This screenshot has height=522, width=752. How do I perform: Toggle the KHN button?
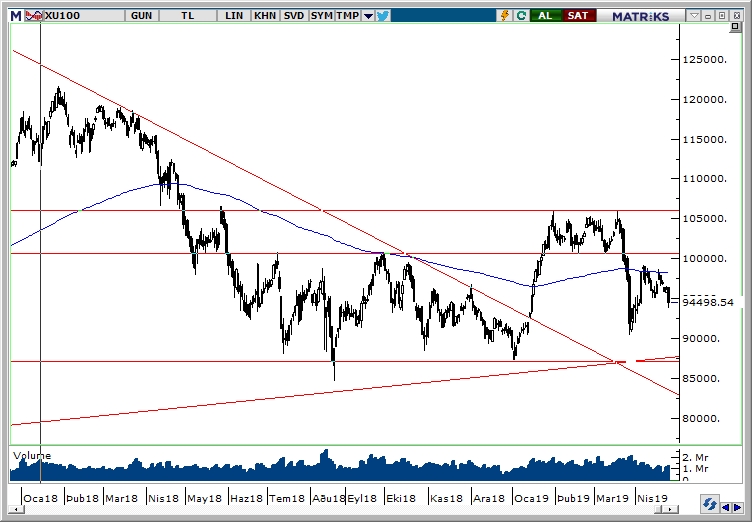point(265,16)
